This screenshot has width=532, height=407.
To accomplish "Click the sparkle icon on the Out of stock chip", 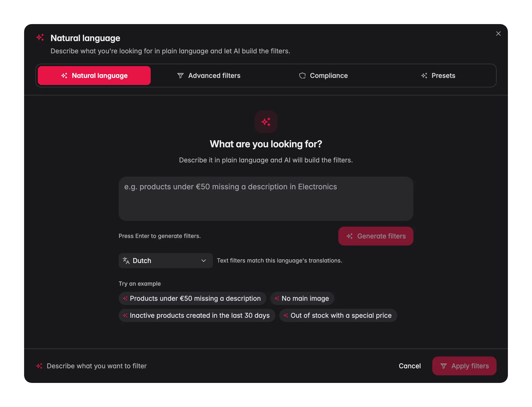I will click(286, 315).
